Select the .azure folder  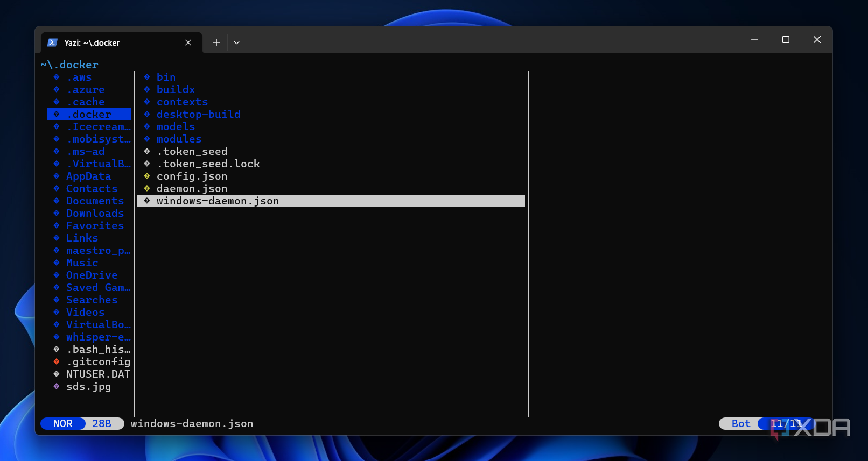86,90
